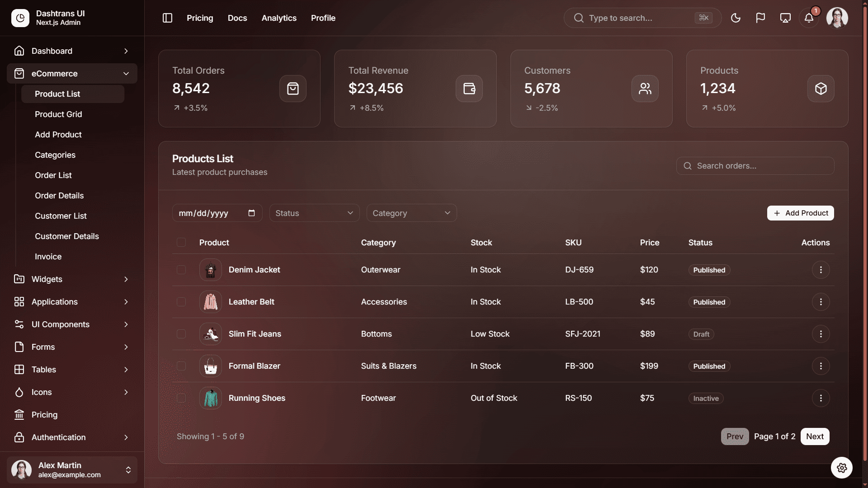
Task: Switch to dark mode moon icon
Action: (x=736, y=18)
